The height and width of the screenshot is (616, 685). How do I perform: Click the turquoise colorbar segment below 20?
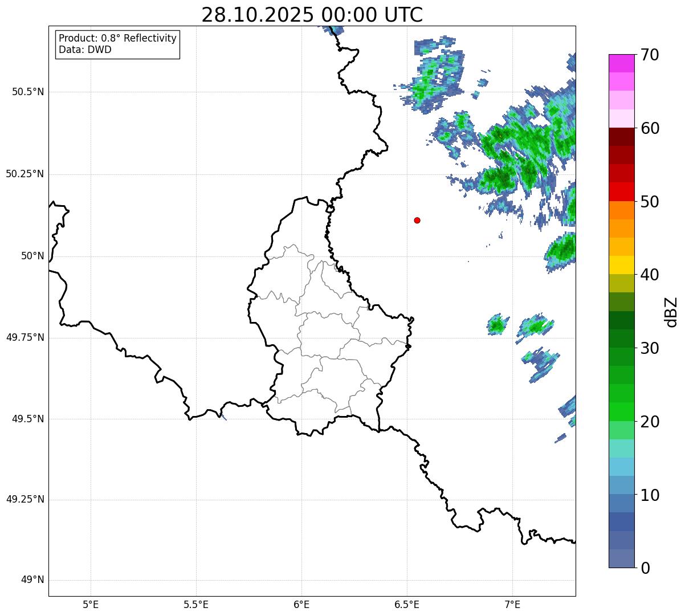(622, 448)
